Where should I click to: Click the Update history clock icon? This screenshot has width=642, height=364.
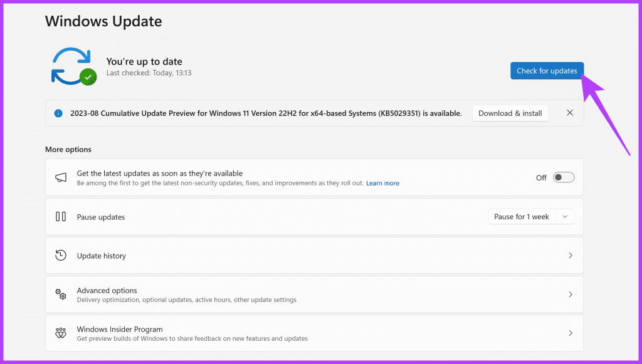[x=61, y=256]
